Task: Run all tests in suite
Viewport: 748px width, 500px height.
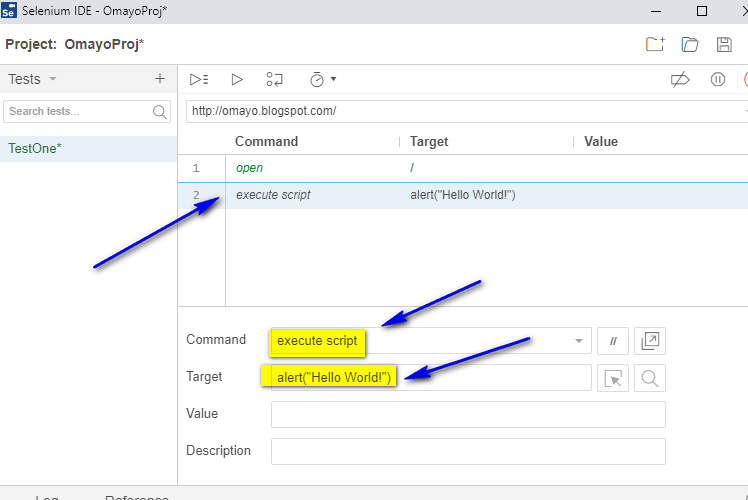Action: [199, 79]
